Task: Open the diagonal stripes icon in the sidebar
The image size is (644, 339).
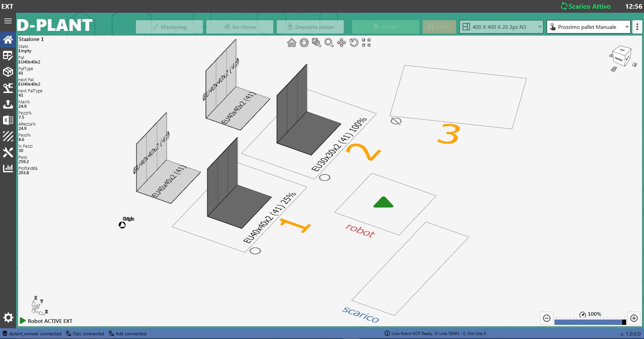Action: pos(8,136)
